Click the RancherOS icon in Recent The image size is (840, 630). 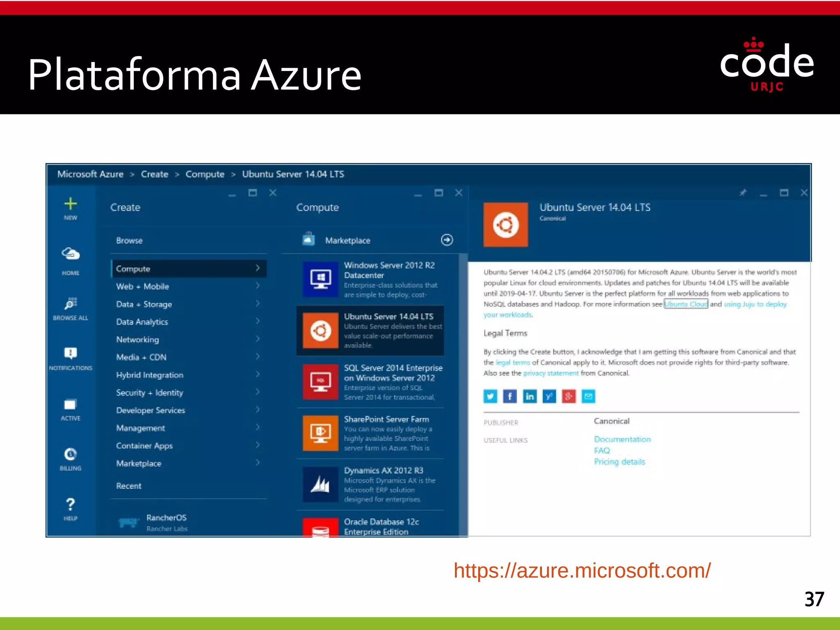(x=128, y=522)
